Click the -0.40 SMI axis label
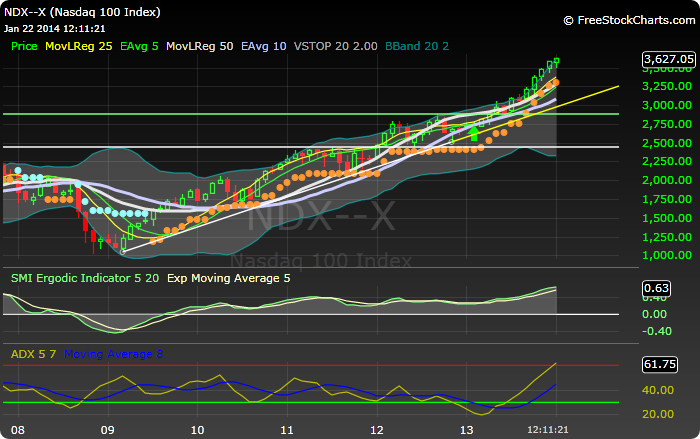700x439 pixels. [x=656, y=331]
